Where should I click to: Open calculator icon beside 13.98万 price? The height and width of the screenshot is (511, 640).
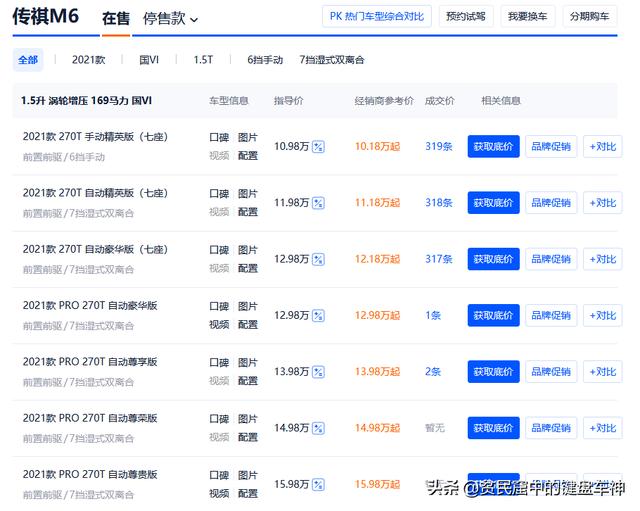[x=318, y=372]
